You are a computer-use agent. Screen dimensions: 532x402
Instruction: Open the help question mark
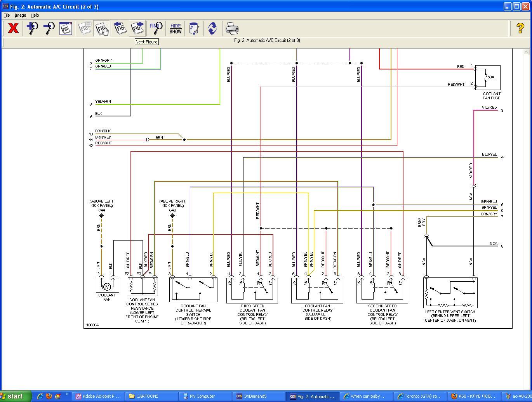[520, 28]
